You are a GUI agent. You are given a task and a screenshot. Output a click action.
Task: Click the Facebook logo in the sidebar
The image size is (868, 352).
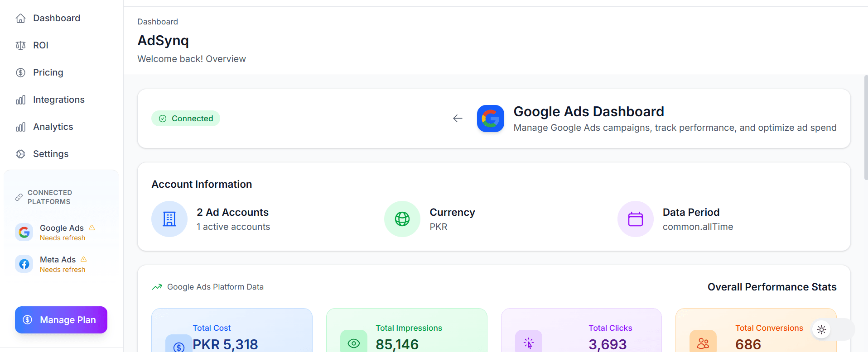tap(24, 264)
